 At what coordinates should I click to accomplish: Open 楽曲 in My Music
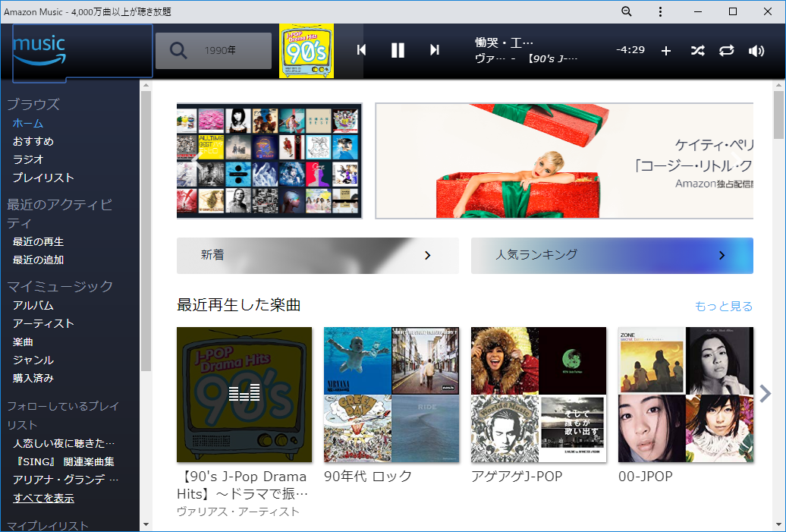point(23,342)
